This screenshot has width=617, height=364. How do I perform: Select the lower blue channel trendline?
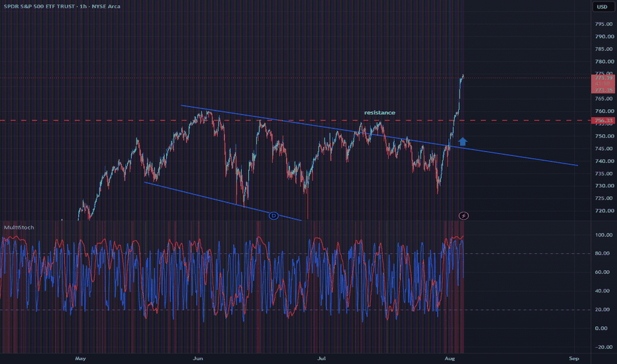coord(222,201)
